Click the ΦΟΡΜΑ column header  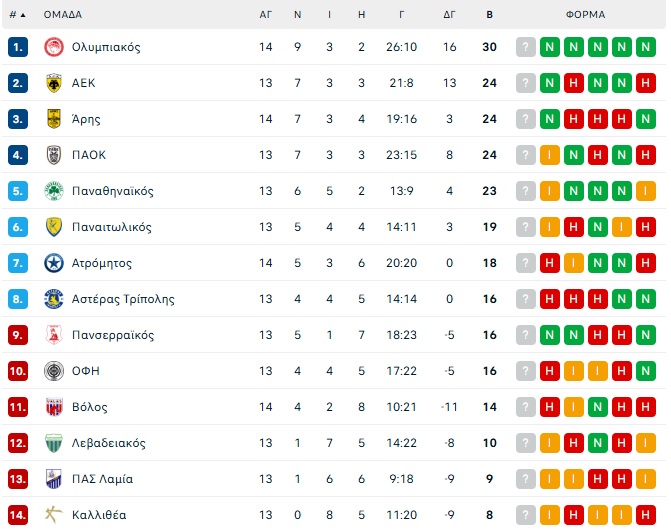(x=585, y=15)
